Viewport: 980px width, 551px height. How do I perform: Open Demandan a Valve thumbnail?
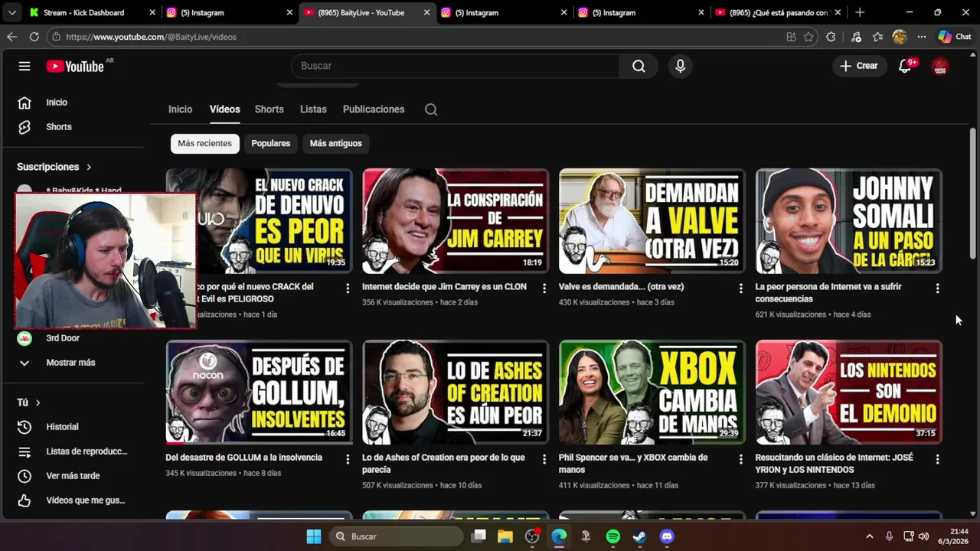pyautogui.click(x=652, y=221)
